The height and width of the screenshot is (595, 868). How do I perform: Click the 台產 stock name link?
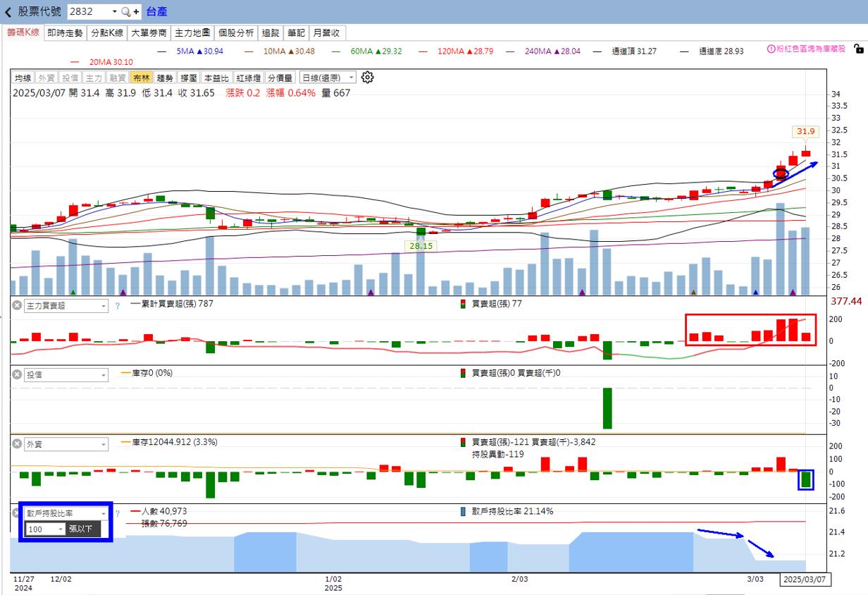(156, 12)
